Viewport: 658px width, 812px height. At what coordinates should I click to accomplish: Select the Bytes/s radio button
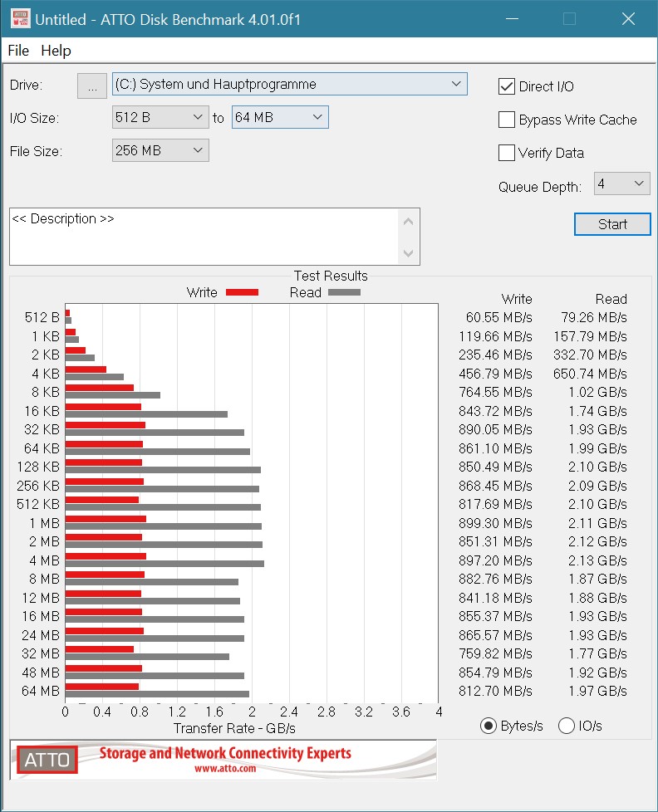click(488, 726)
